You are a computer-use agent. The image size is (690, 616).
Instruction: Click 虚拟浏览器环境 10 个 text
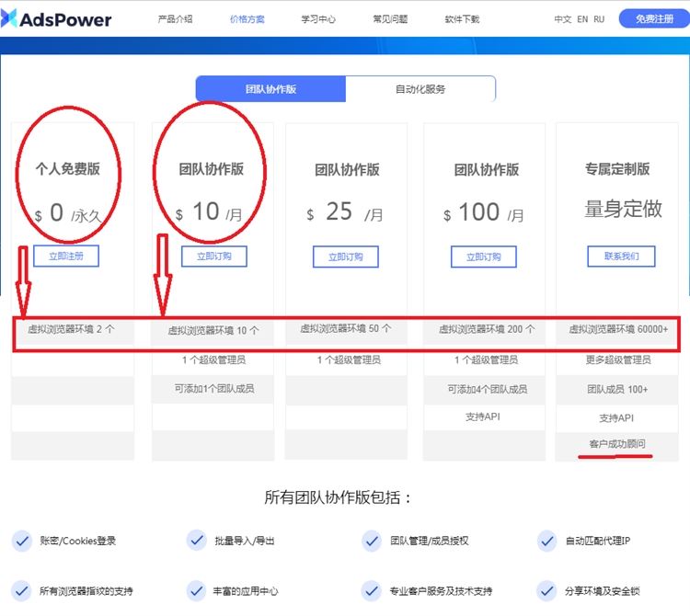pos(213,330)
